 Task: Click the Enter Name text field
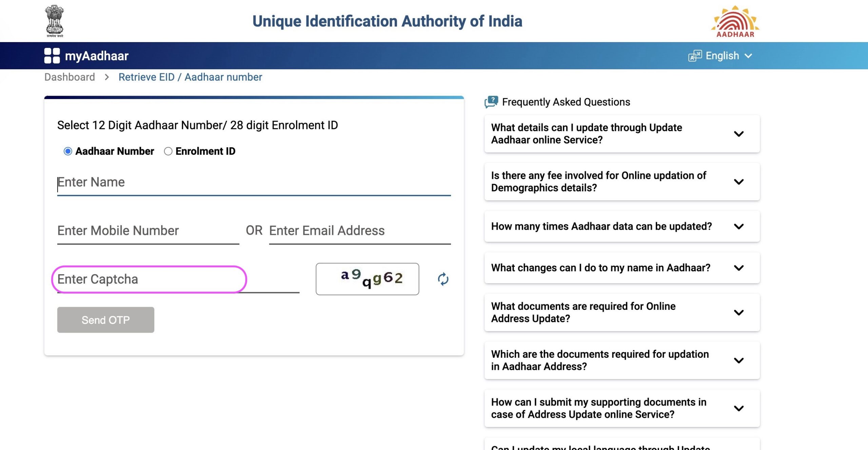point(254,183)
